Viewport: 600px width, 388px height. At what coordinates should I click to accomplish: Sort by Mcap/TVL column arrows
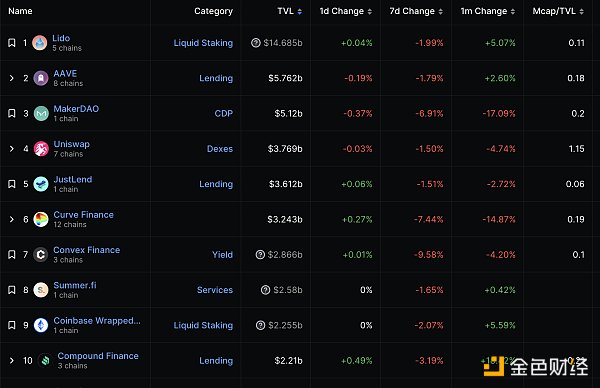581,11
